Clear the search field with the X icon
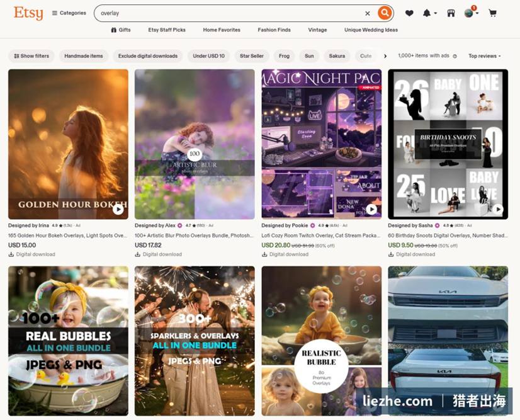The width and height of the screenshot is (520, 420). 368,13
